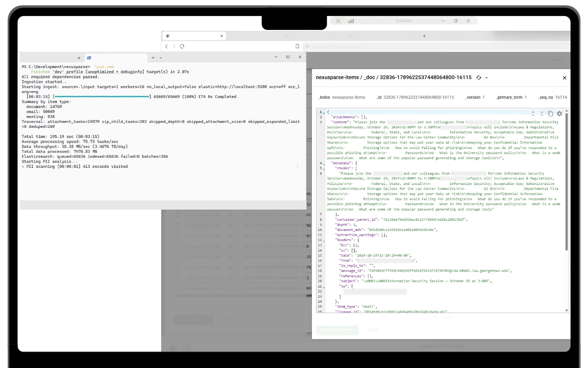Close the first terminal tab
Screen dimensions: 588x368
pos(79,57)
